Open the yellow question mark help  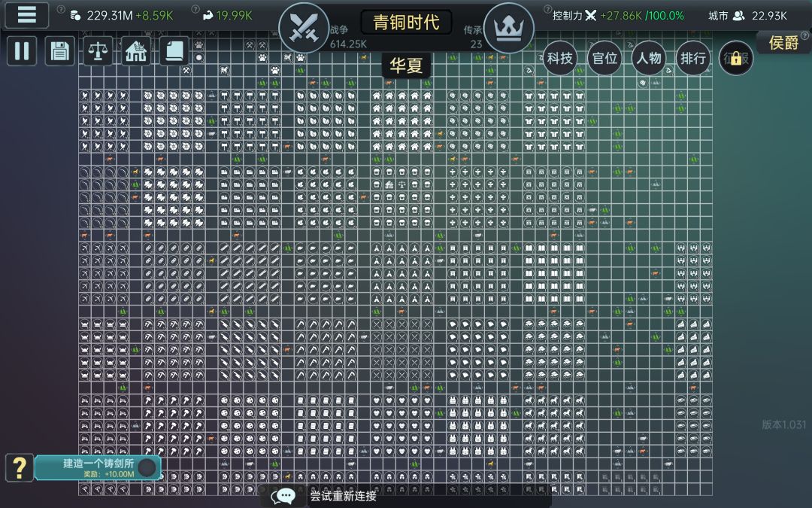(x=20, y=467)
